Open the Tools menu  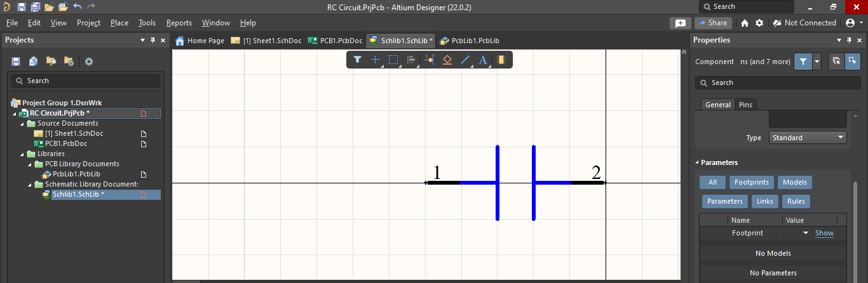click(147, 23)
